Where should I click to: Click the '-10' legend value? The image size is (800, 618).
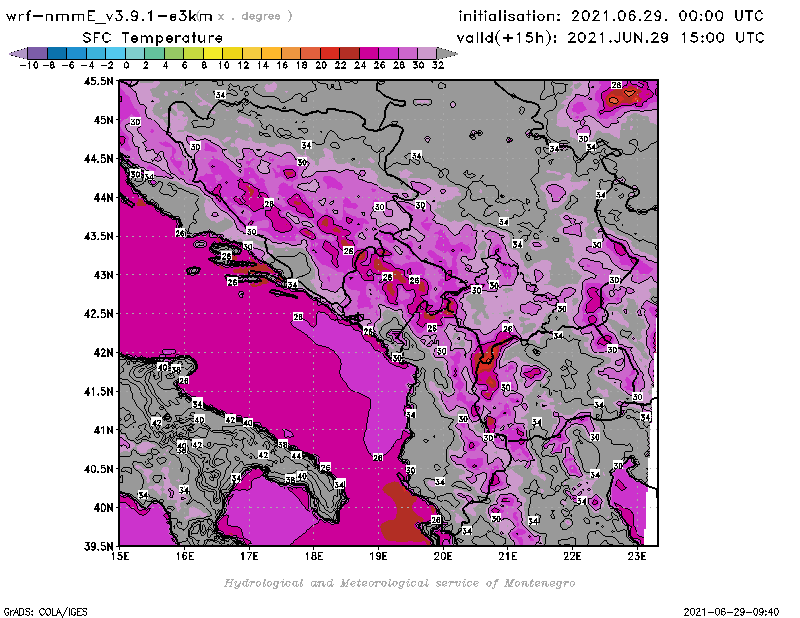coord(29,65)
